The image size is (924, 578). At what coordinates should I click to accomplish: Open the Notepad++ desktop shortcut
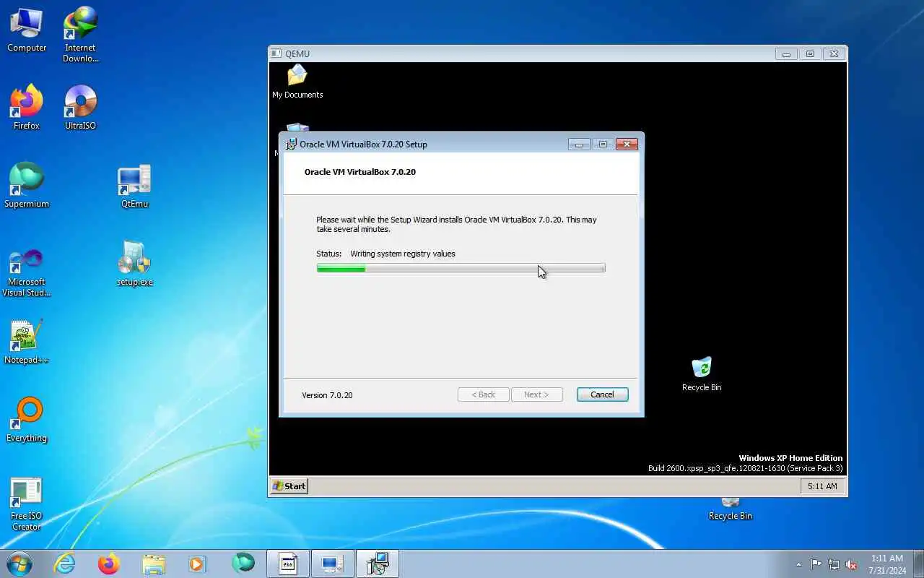point(27,342)
